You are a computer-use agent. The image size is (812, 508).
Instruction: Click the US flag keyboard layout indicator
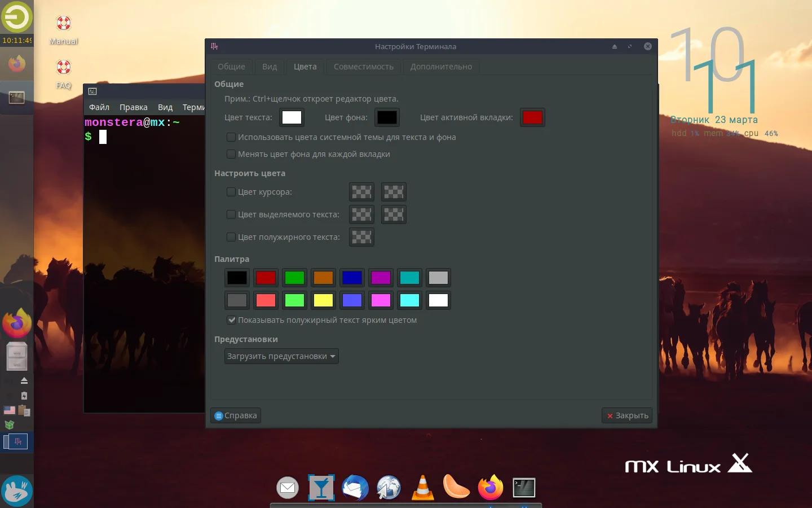click(9, 411)
